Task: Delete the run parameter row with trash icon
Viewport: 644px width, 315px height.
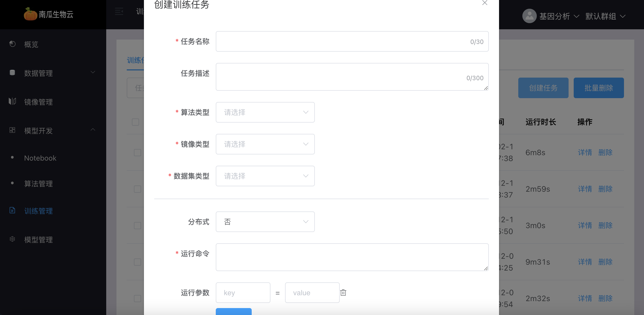Action: point(343,292)
